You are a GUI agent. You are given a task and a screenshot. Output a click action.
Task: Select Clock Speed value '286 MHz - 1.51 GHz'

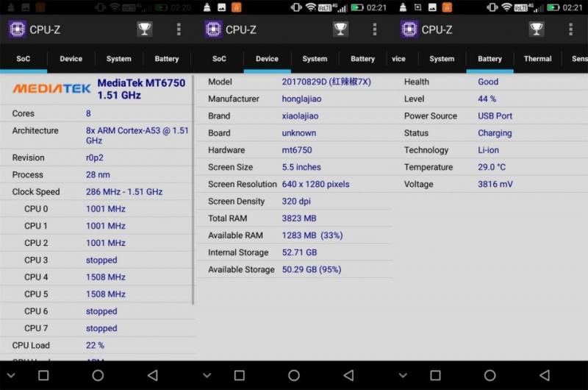click(124, 192)
